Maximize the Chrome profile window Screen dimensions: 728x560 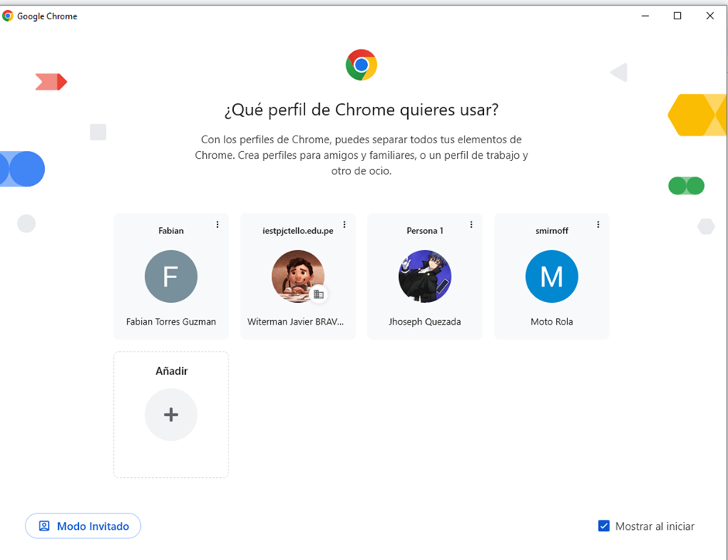pyautogui.click(x=678, y=15)
